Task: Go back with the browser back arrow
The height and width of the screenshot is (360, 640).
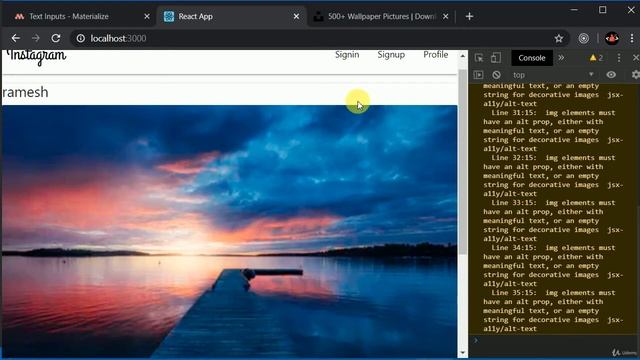Action: (16, 38)
